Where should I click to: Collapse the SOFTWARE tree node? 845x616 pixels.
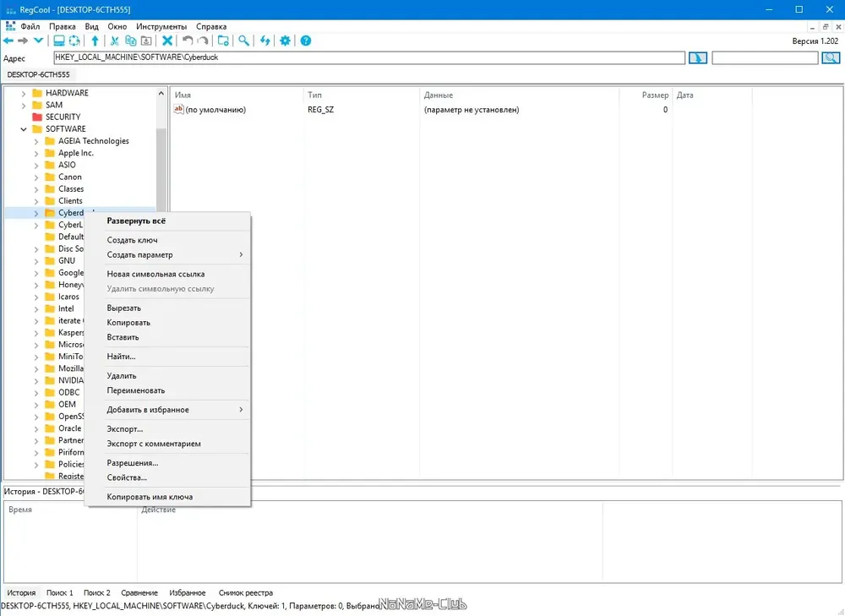pyautogui.click(x=23, y=129)
